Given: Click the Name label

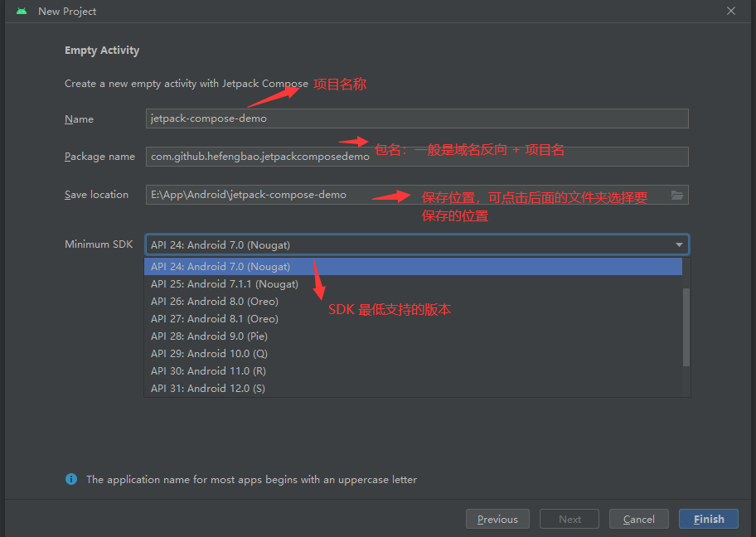Looking at the screenshot, I should 79,119.
